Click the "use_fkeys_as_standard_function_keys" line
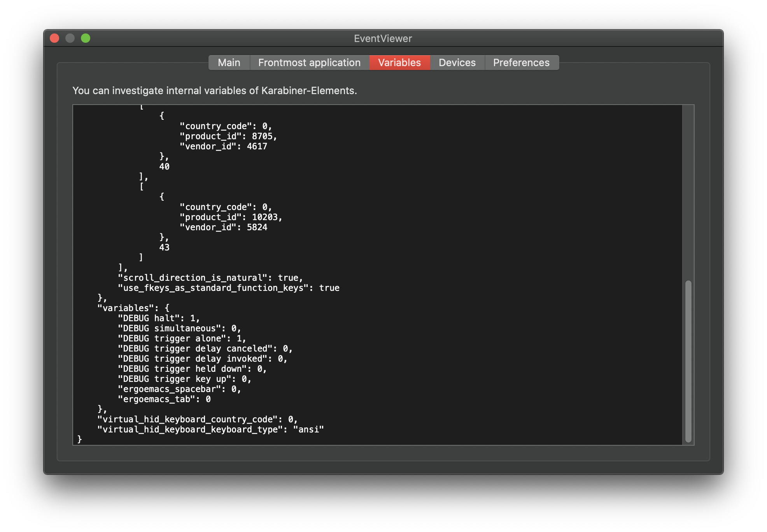Image resolution: width=767 pixels, height=532 pixels. point(228,288)
